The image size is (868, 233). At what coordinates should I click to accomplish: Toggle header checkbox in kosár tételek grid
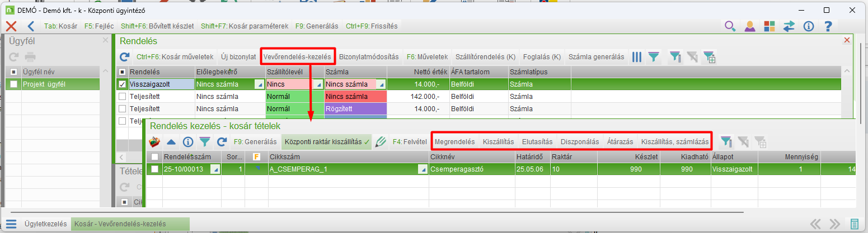pyautogui.click(x=154, y=157)
